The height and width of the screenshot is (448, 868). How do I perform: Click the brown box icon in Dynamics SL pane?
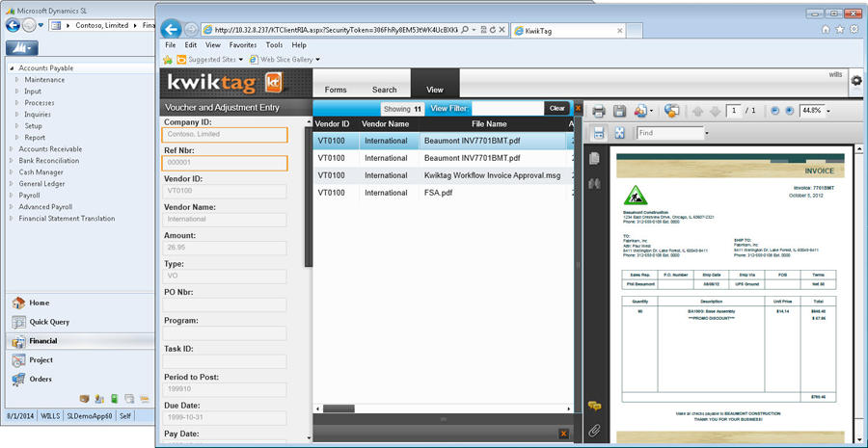click(x=85, y=398)
